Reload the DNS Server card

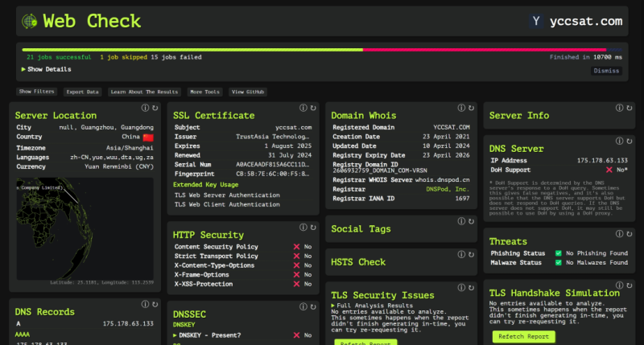[x=628, y=141]
